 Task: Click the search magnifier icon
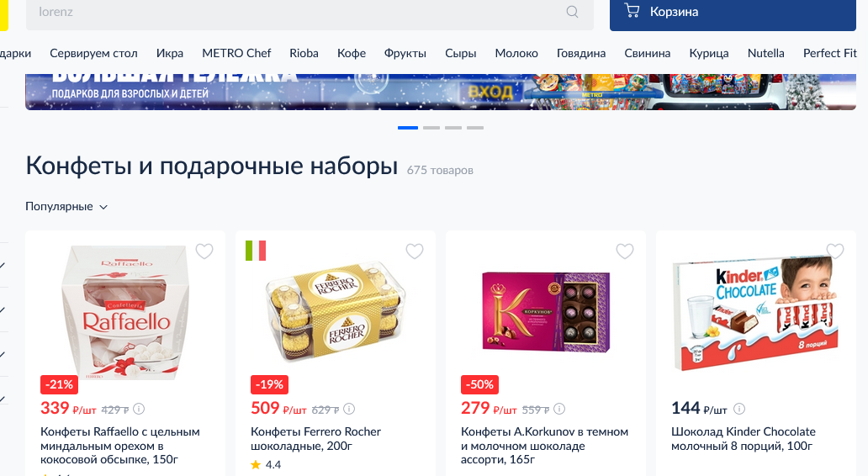[x=573, y=12]
